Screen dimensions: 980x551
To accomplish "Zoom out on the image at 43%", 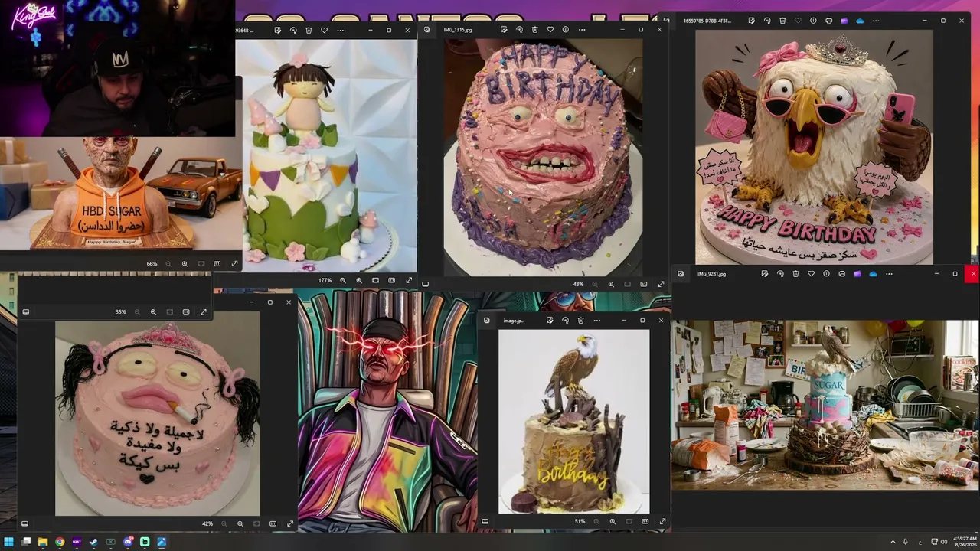I will click(595, 284).
